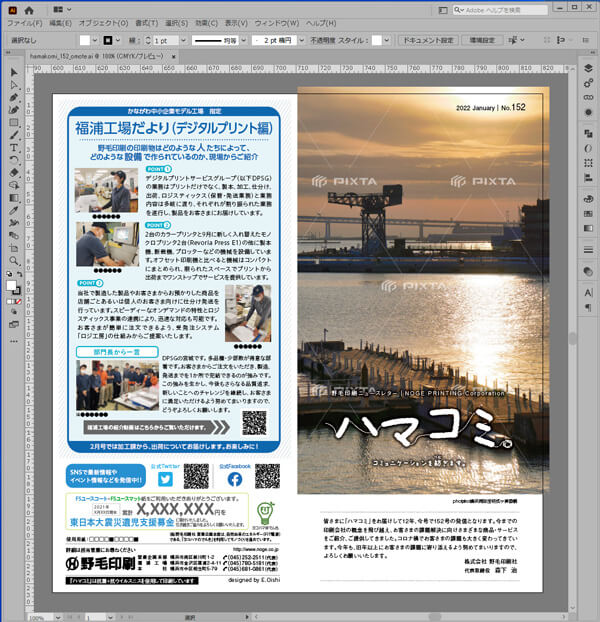The height and width of the screenshot is (622, 600).
Task: Swap fill and stroke colors
Action: [19, 274]
